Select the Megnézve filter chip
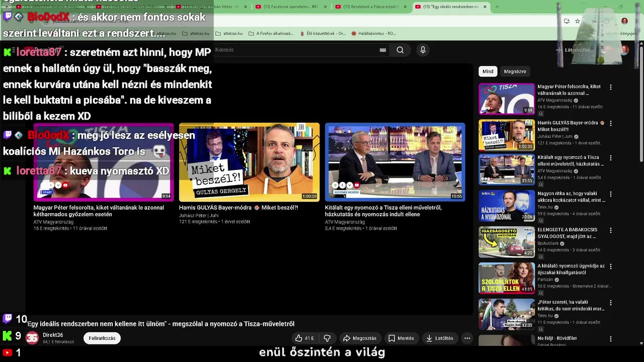This screenshot has height=362, width=644. coord(515,71)
